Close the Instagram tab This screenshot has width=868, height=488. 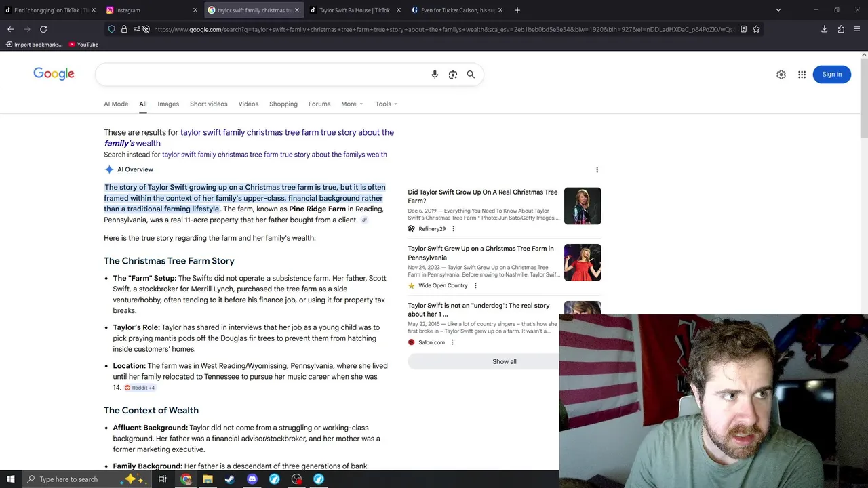pos(195,10)
